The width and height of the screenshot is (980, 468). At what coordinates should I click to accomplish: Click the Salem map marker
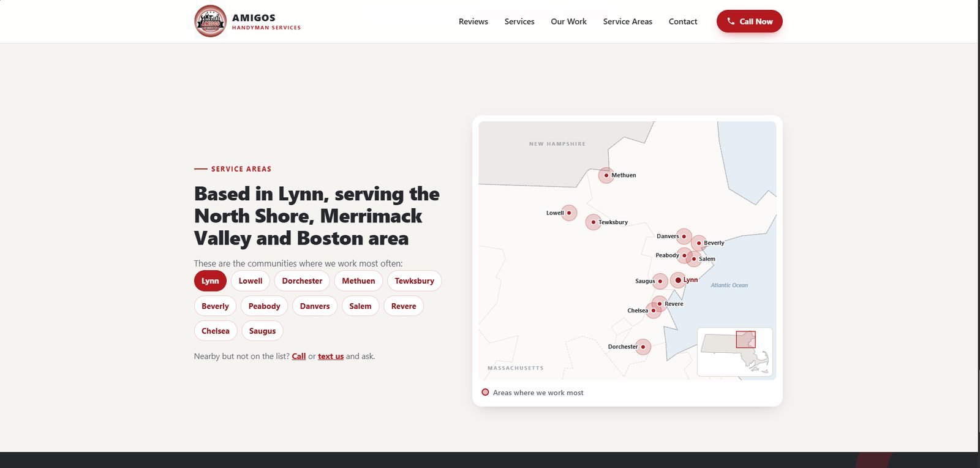click(x=694, y=259)
